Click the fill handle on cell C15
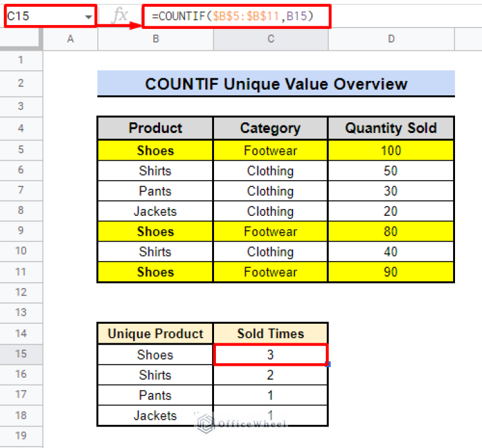The height and width of the screenshot is (448, 482). click(x=328, y=364)
